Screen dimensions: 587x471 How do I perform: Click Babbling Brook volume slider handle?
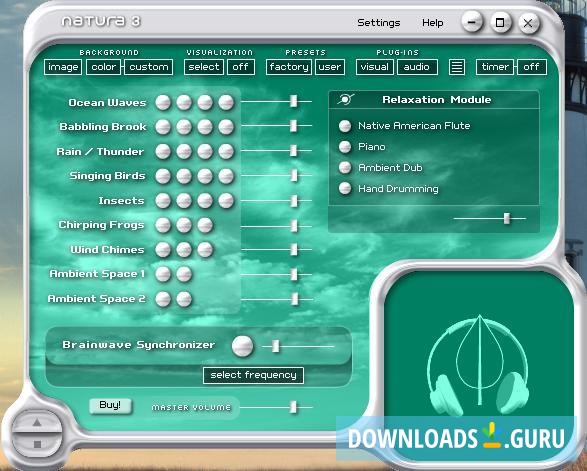pos(294,126)
